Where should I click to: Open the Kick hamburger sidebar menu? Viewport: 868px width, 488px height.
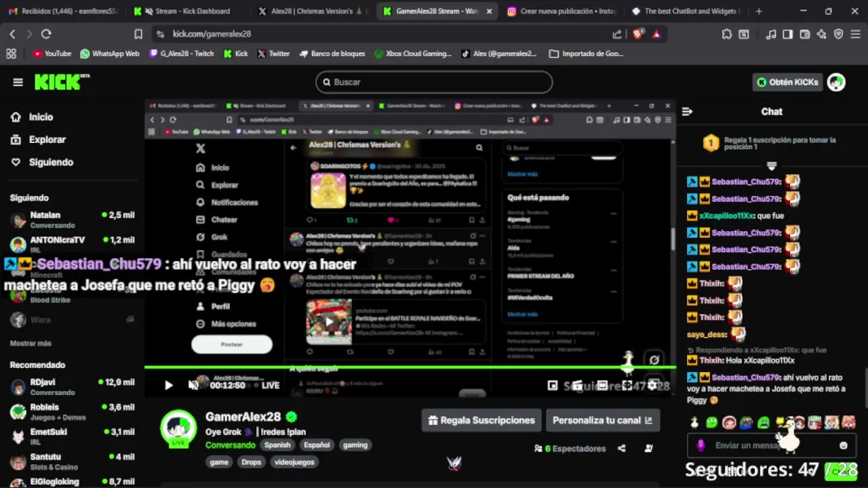[x=18, y=82]
